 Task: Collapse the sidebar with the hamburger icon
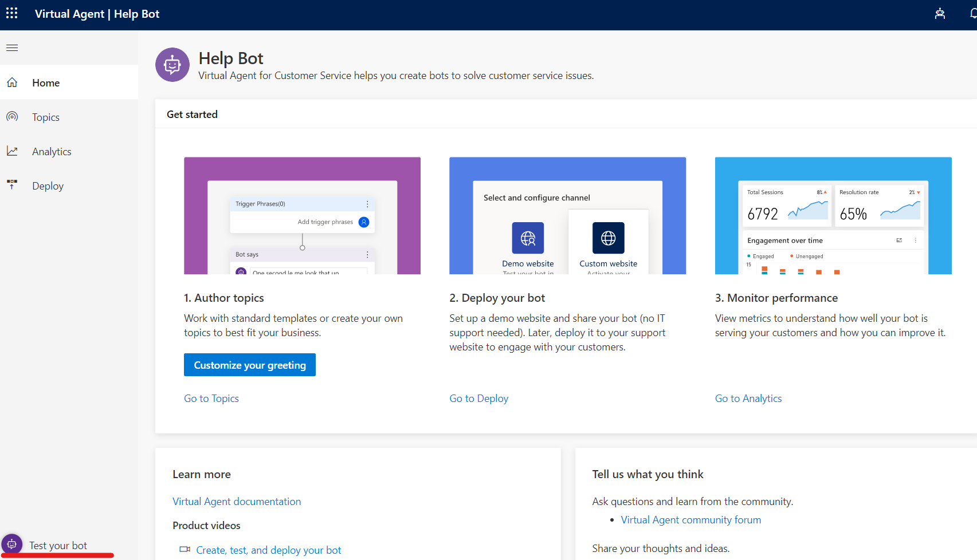[x=12, y=48]
